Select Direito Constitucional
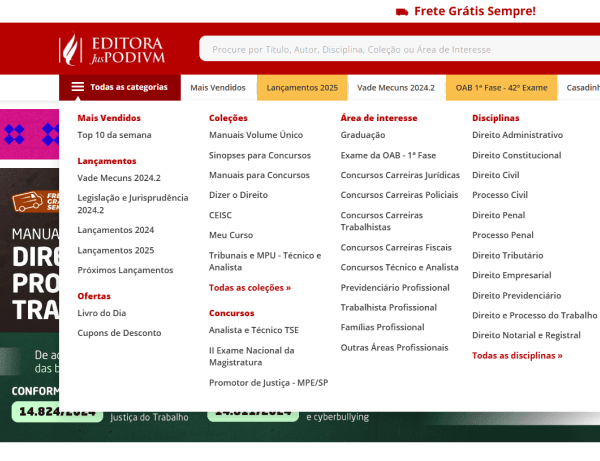The width and height of the screenshot is (600, 461). (517, 155)
